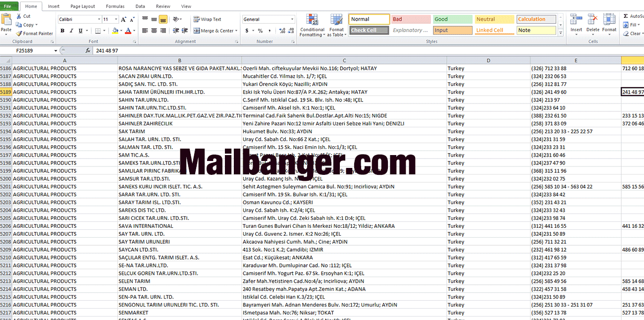
Task: Apply cell borders with the borders icon
Action: point(98,31)
